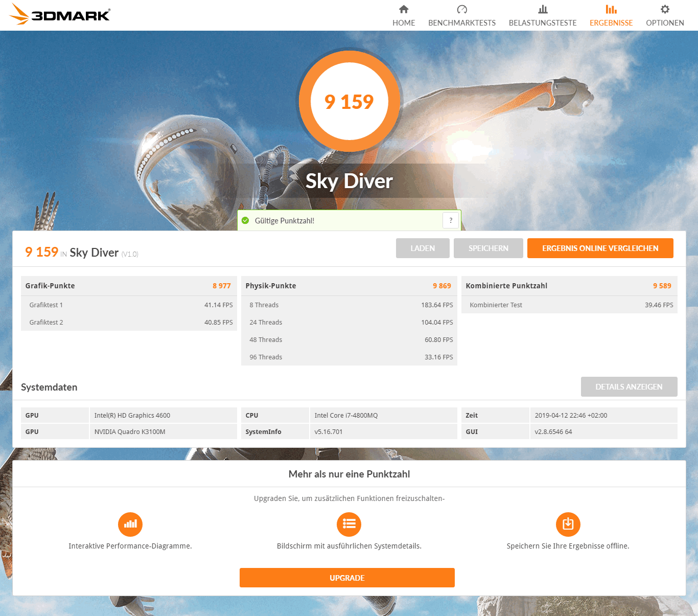Click the interactive performance diagrams icon
Screen dimensions: 698x616
click(x=130, y=524)
